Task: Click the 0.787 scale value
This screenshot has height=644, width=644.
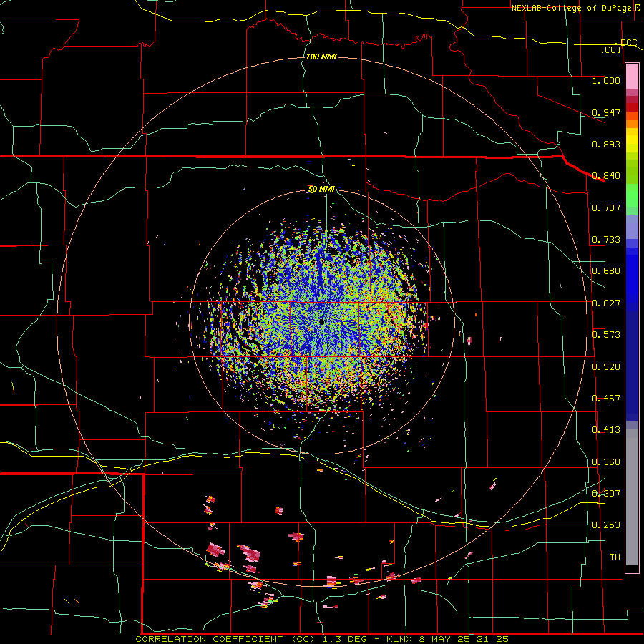Action: (x=606, y=208)
